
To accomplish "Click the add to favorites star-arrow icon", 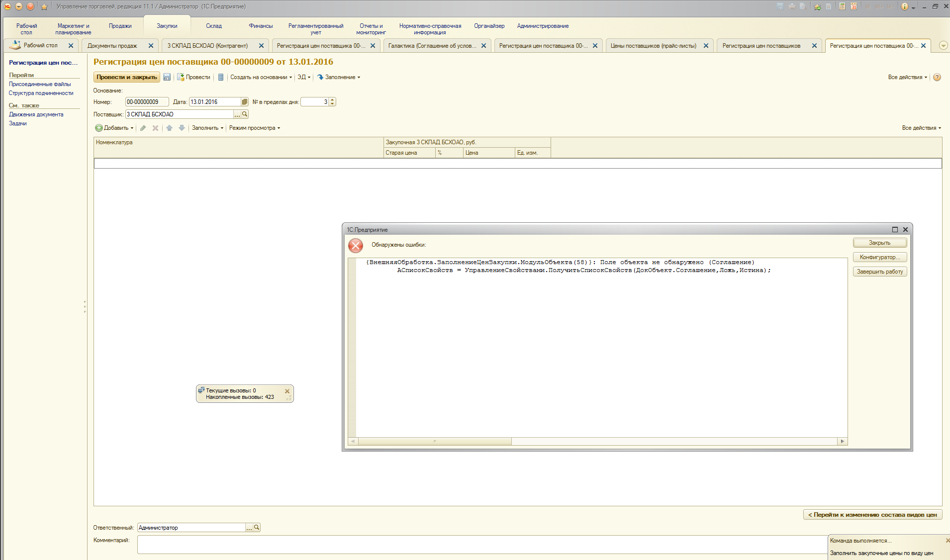I will tap(817, 6).
